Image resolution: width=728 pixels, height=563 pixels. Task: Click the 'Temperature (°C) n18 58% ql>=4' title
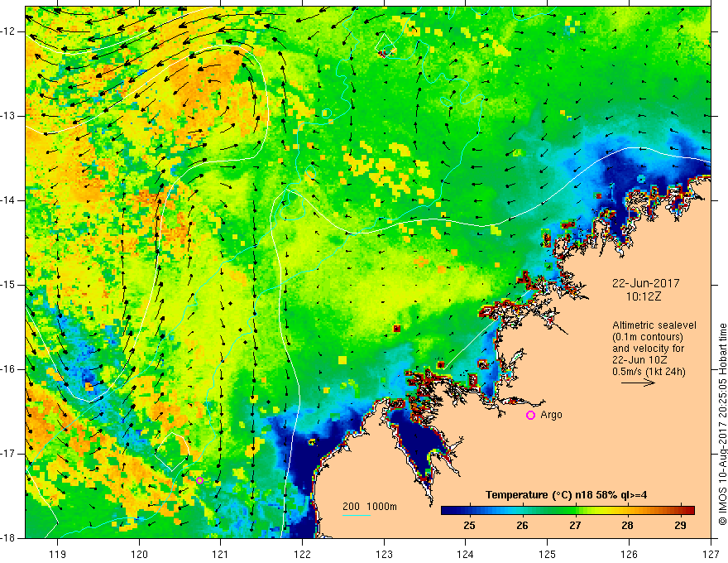567,495
